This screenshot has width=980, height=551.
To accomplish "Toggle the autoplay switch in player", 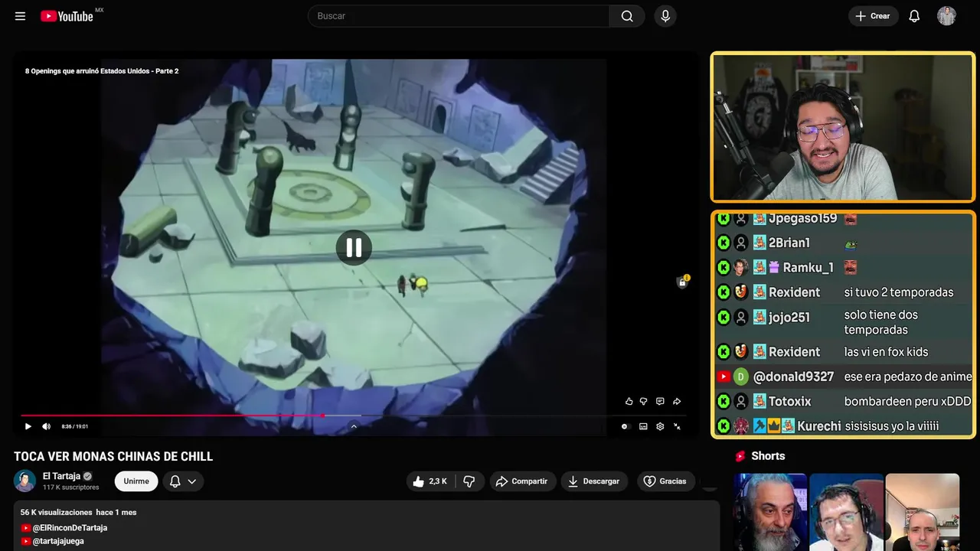I will point(625,426).
